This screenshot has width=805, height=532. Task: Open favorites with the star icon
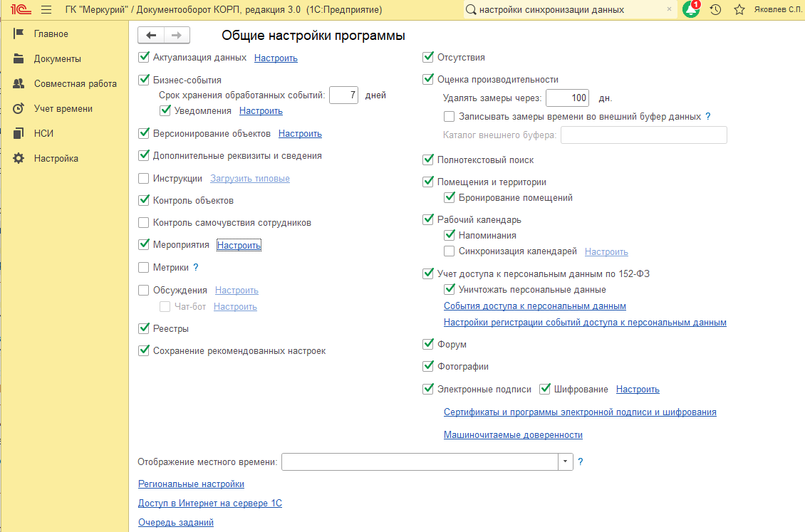click(739, 10)
